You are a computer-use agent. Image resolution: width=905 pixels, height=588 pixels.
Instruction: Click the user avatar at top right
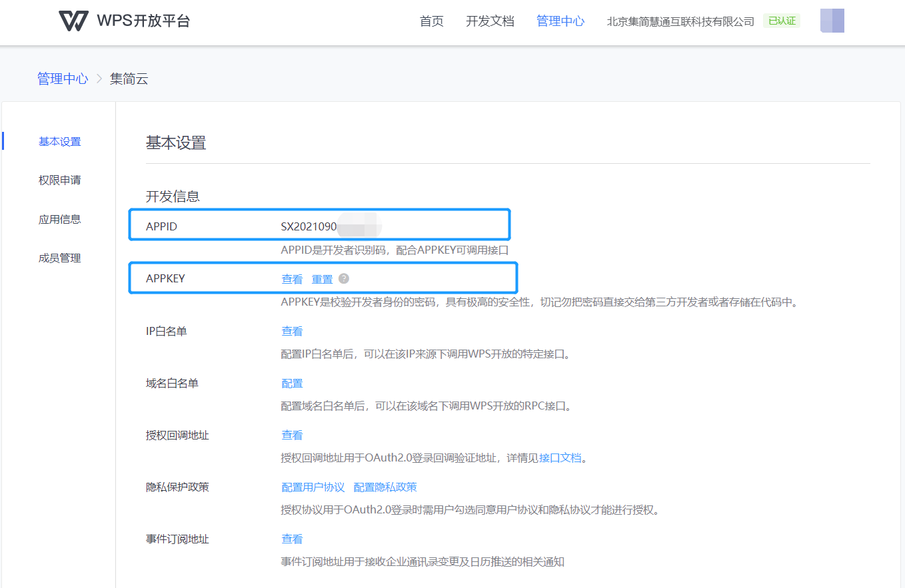coord(832,20)
